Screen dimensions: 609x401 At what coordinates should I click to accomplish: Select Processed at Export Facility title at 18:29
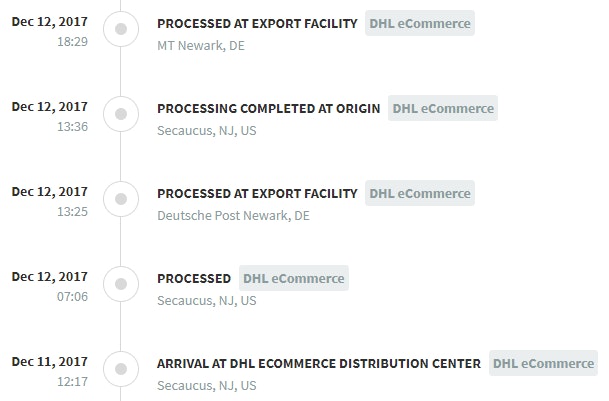[257, 23]
